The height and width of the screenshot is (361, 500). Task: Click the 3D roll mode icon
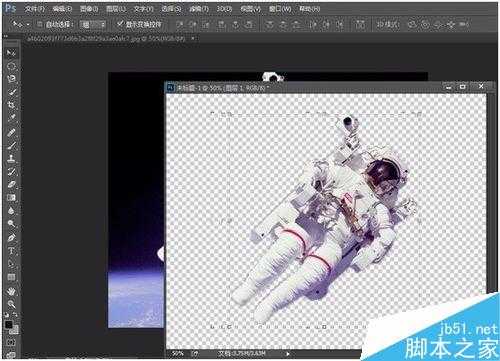click(425, 24)
